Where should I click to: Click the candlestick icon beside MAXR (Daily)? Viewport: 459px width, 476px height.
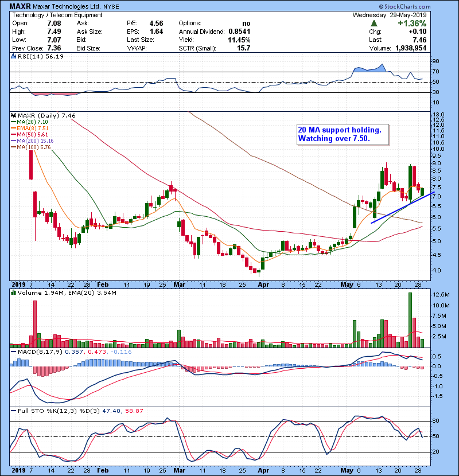[13, 115]
